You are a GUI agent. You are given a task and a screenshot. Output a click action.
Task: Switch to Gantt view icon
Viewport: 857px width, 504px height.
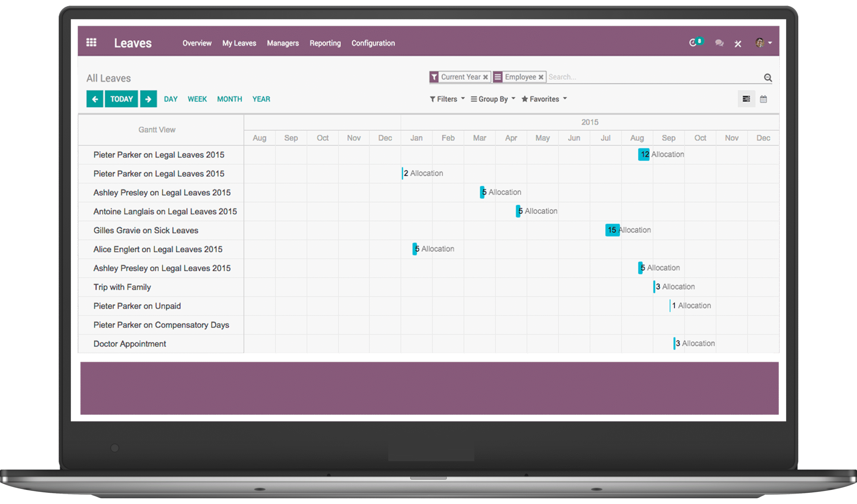pos(746,99)
